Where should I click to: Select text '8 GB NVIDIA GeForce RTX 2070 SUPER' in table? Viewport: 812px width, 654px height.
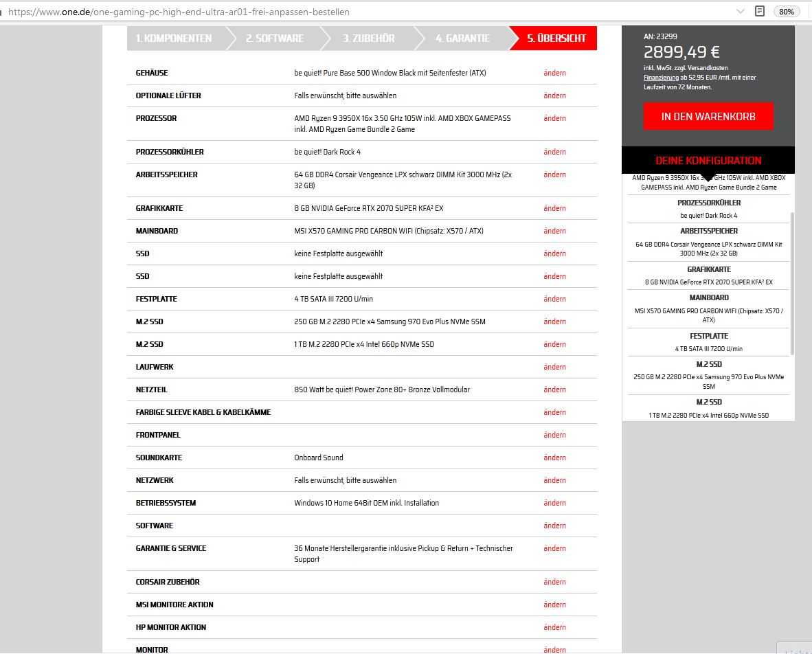click(x=359, y=209)
